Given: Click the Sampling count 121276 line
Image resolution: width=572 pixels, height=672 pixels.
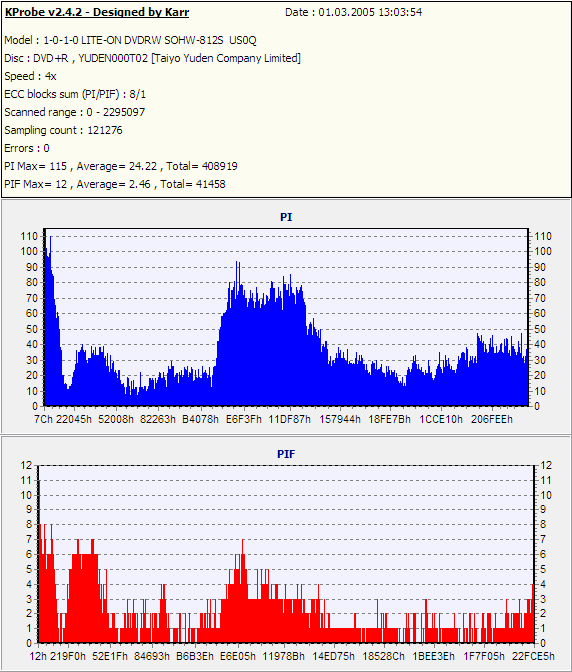Looking at the screenshot, I should coord(63,130).
